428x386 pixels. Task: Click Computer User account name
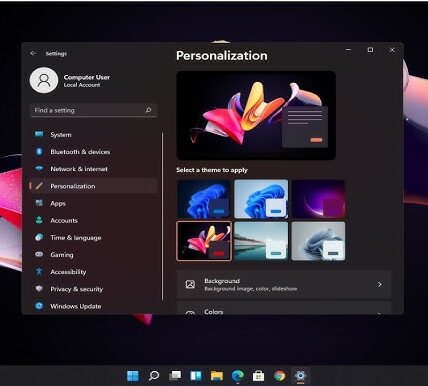[87, 77]
